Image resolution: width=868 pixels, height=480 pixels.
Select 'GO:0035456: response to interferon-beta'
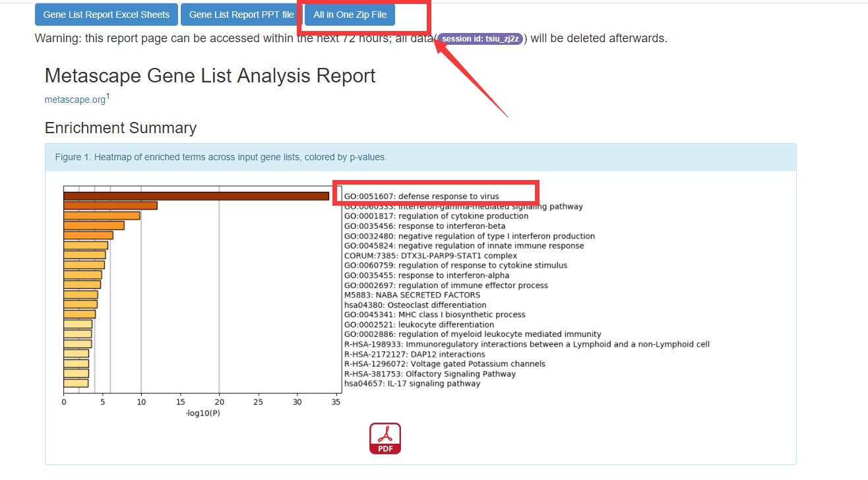[x=425, y=226]
